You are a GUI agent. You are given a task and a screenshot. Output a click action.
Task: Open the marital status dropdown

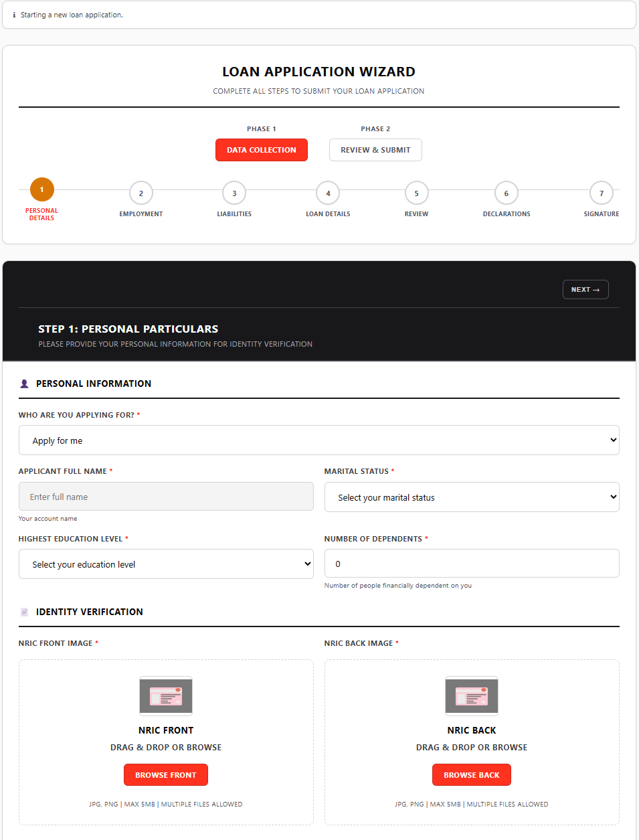472,497
